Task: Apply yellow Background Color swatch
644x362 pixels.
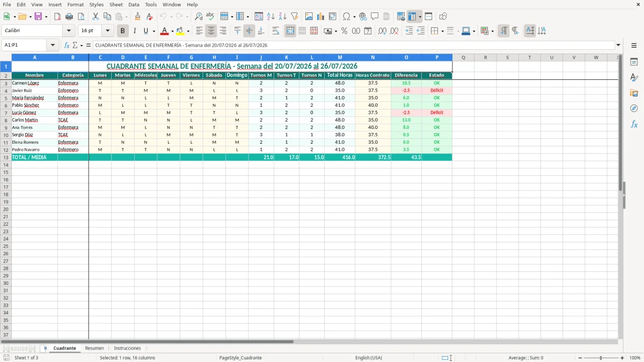Action: 180,31
